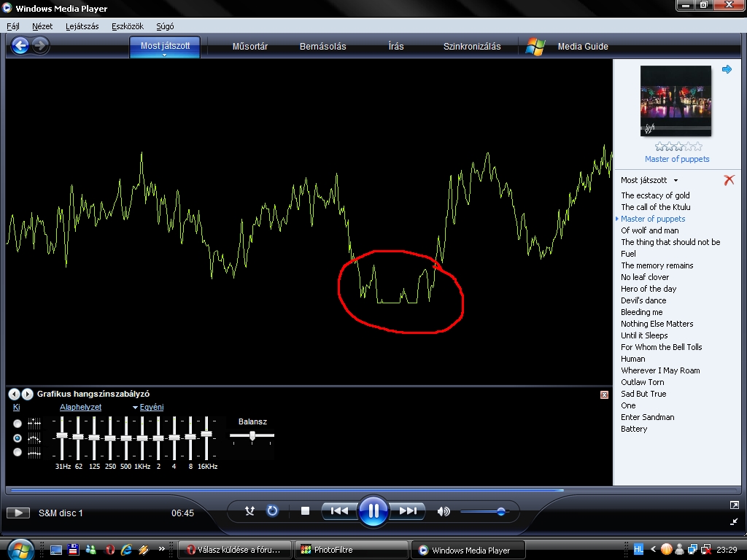Clear the playlist with the red X

tap(729, 180)
